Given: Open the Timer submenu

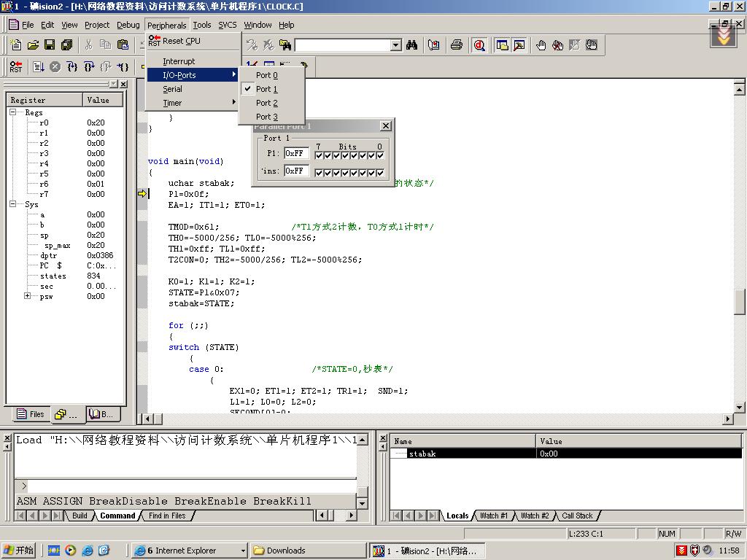Looking at the screenshot, I should (x=193, y=102).
